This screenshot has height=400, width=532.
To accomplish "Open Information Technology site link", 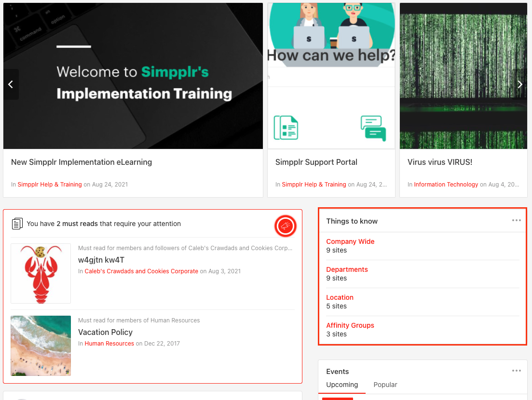I will pyautogui.click(x=446, y=185).
